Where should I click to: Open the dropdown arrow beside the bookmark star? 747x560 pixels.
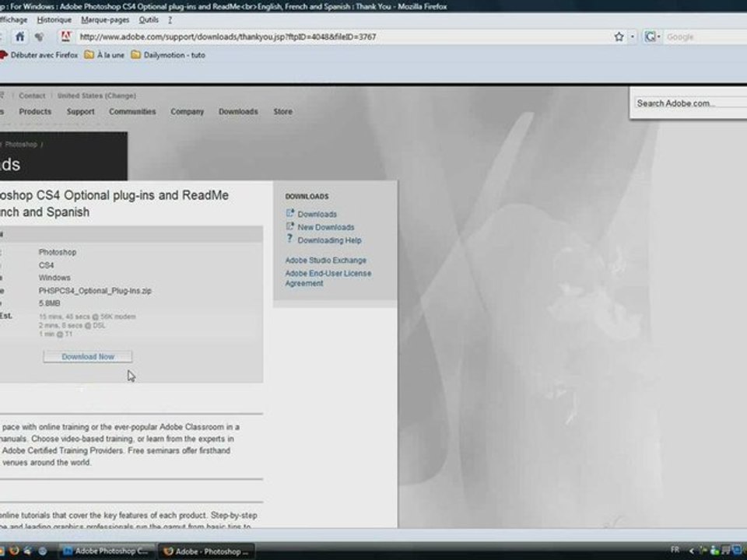tap(633, 37)
